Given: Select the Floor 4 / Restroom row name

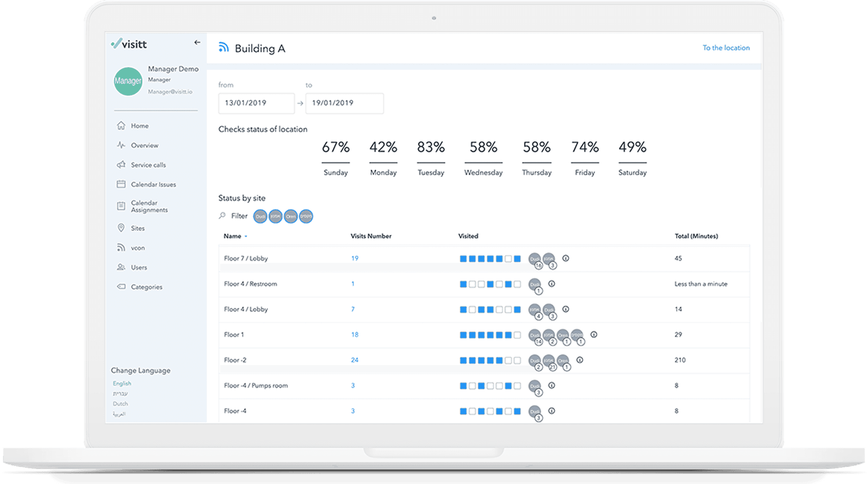Looking at the screenshot, I should tap(250, 284).
